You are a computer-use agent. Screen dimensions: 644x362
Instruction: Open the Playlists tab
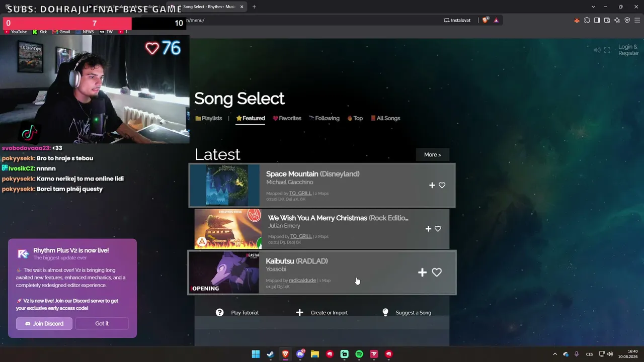click(209, 118)
